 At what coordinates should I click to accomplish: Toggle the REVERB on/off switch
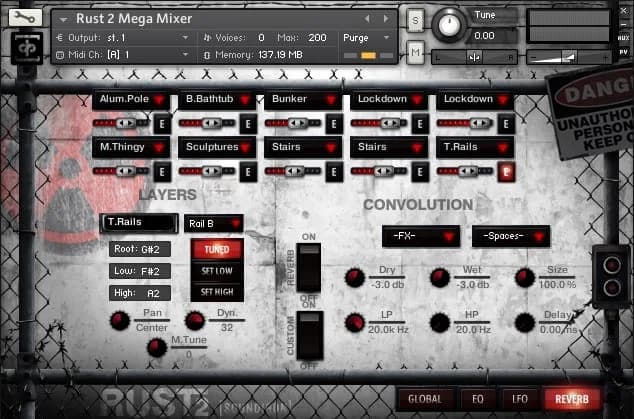310,265
